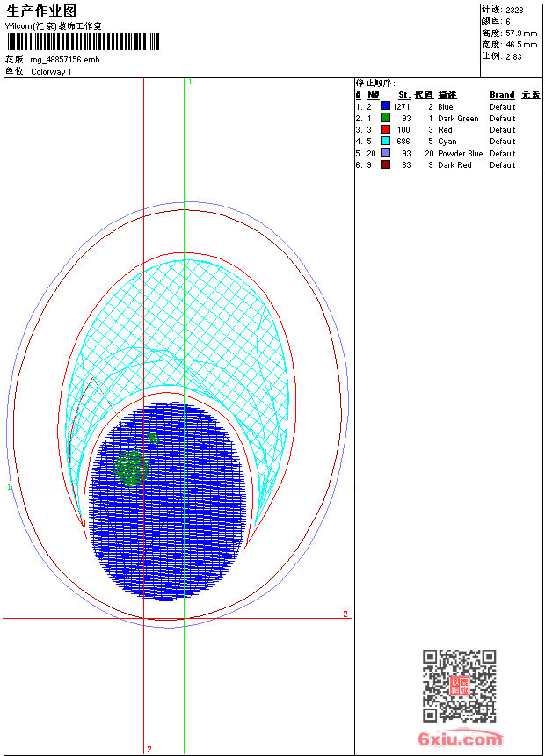Click the Brand column header
545x756 pixels.
click(502, 95)
